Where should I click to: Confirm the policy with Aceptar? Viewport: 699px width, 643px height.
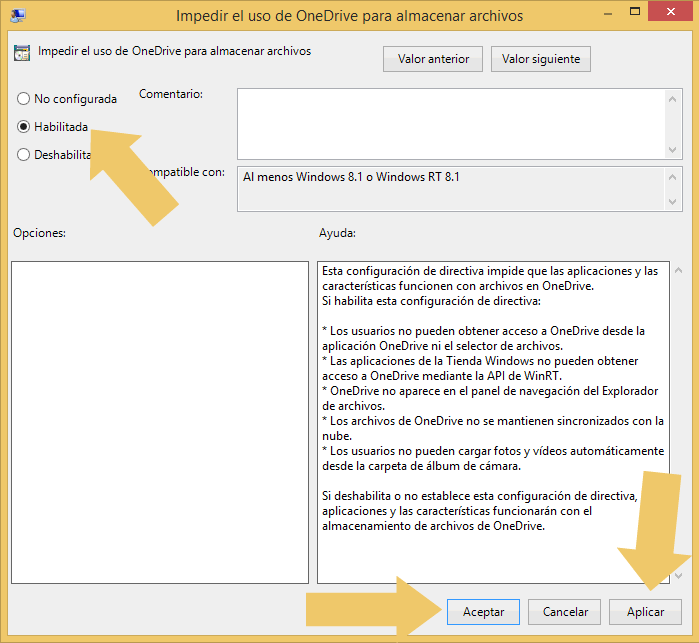click(x=484, y=611)
